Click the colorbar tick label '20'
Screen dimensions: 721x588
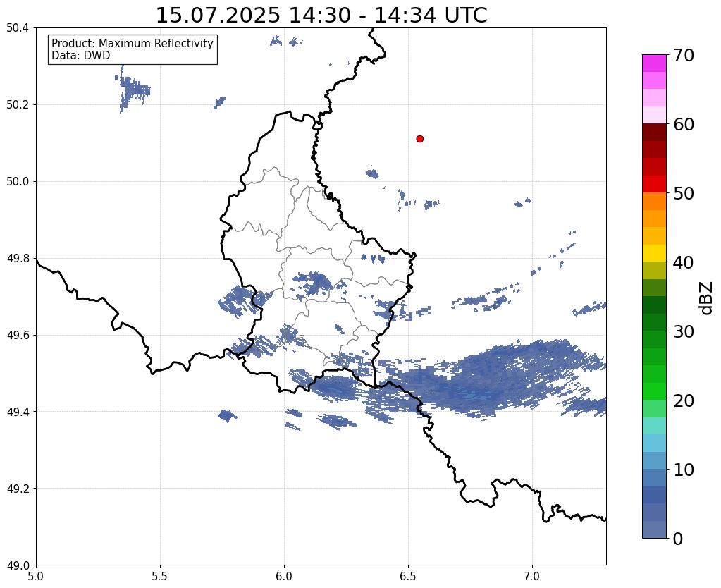pyautogui.click(x=684, y=400)
